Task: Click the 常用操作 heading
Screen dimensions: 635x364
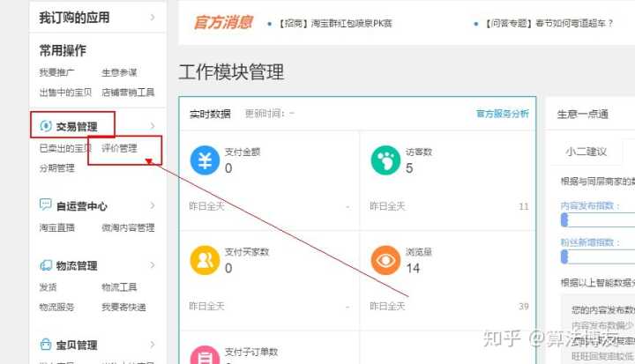Action: click(63, 50)
